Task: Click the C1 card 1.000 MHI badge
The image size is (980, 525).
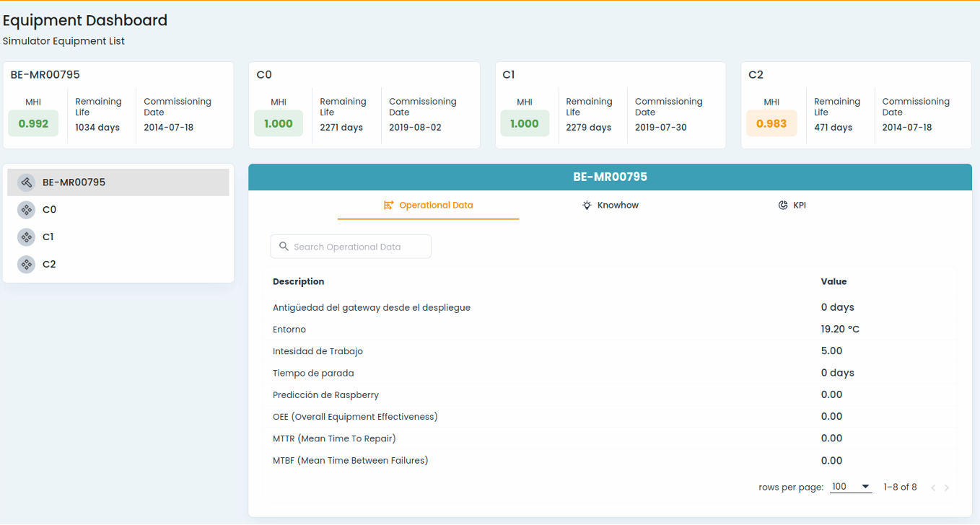Action: point(525,123)
